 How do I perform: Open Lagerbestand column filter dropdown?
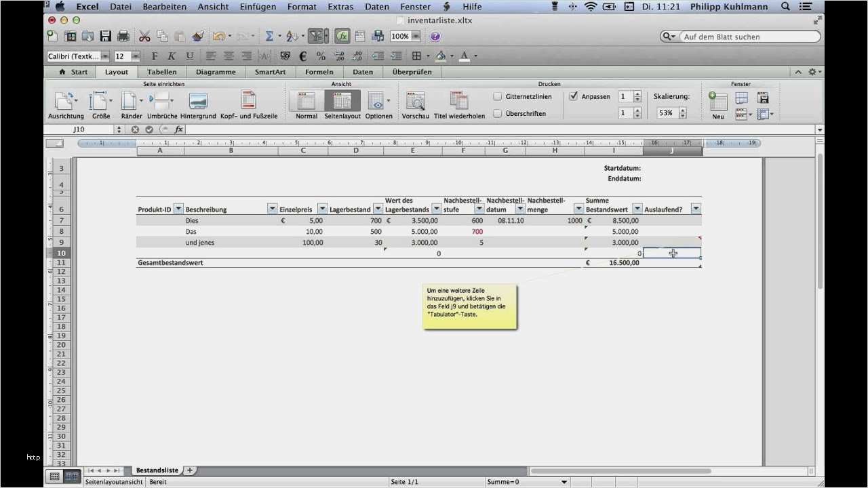(378, 209)
